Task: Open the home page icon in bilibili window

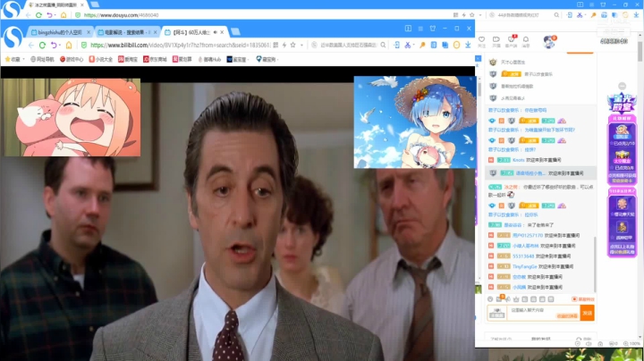Action: point(69,45)
